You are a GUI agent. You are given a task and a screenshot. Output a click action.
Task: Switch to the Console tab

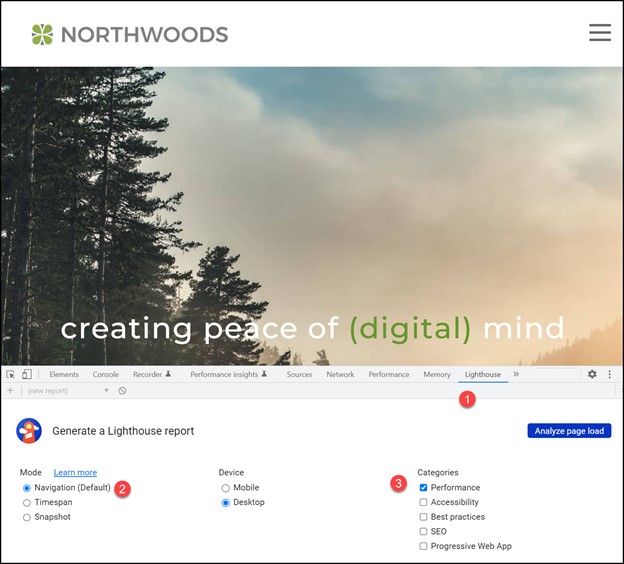pyautogui.click(x=106, y=374)
